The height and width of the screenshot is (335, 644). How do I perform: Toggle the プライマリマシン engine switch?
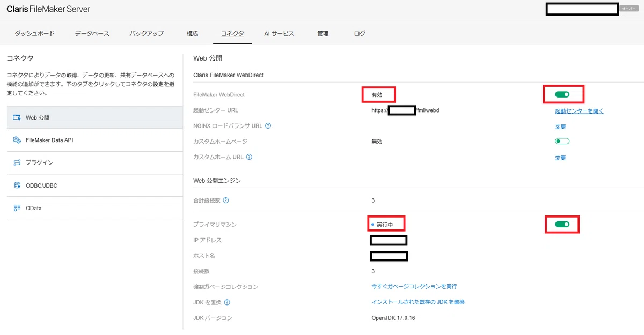point(562,224)
